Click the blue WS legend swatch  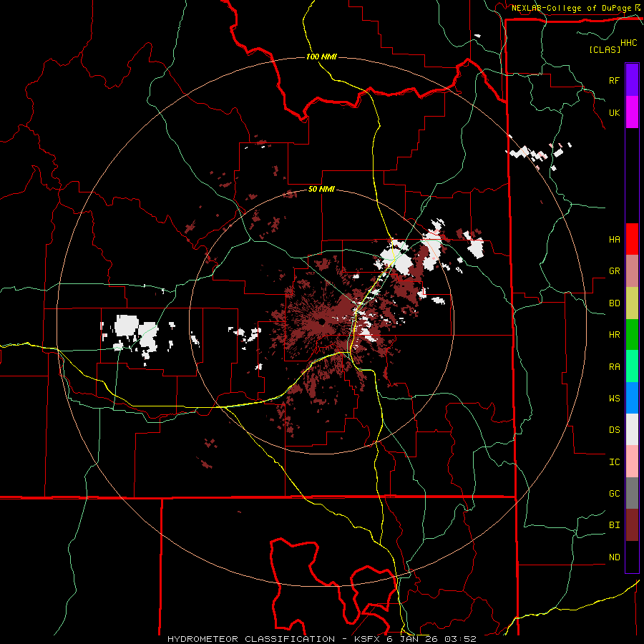[632, 398]
